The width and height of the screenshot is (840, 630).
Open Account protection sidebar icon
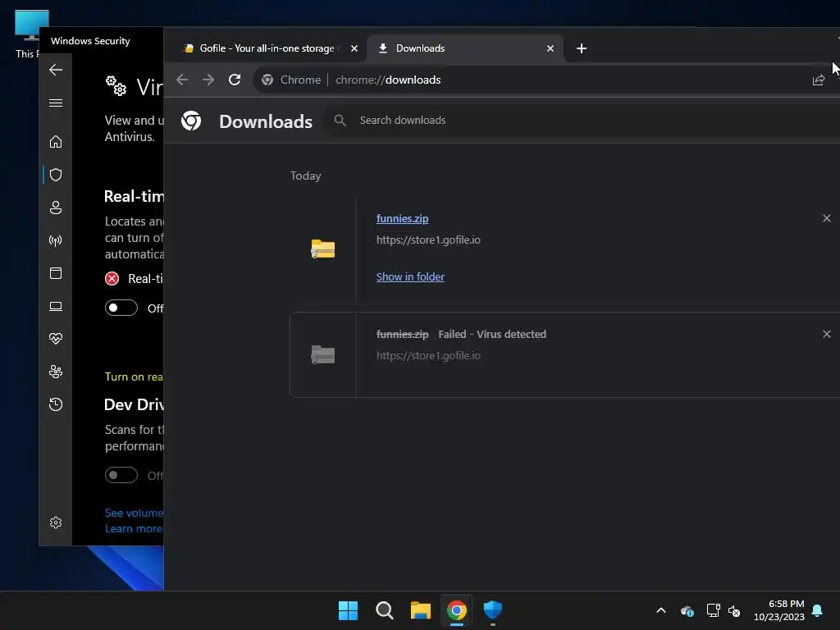pyautogui.click(x=56, y=208)
